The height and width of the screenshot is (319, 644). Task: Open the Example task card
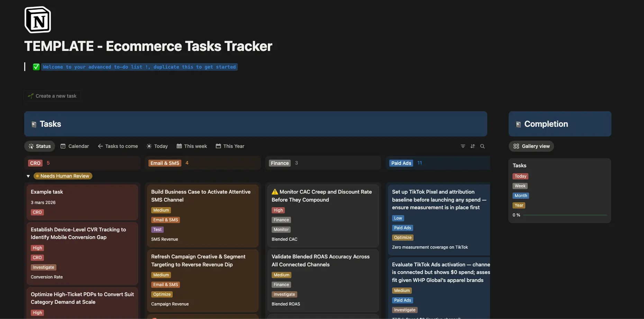coord(82,202)
